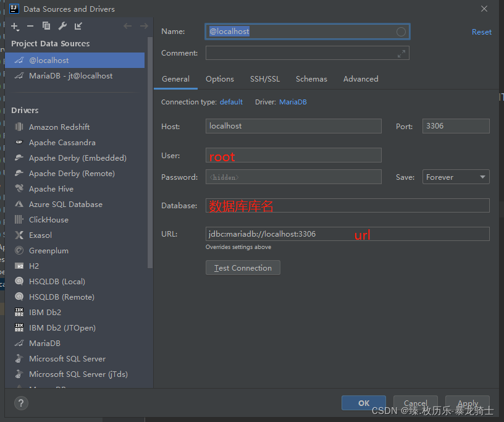
Task: Select MariaDB - jt@localhost data source
Action: pos(75,75)
